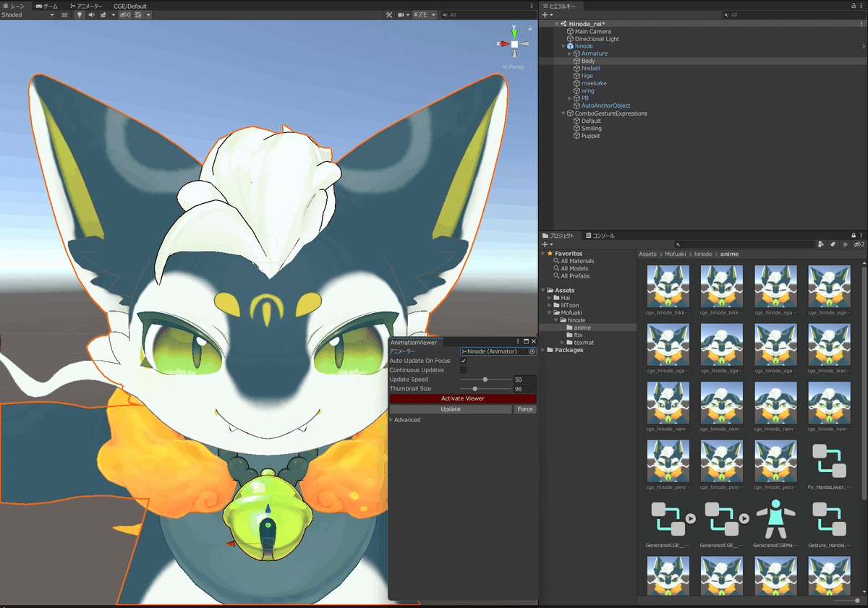Screen dimensions: 868x608
Task: Select the hige object icon
Action: click(x=577, y=76)
